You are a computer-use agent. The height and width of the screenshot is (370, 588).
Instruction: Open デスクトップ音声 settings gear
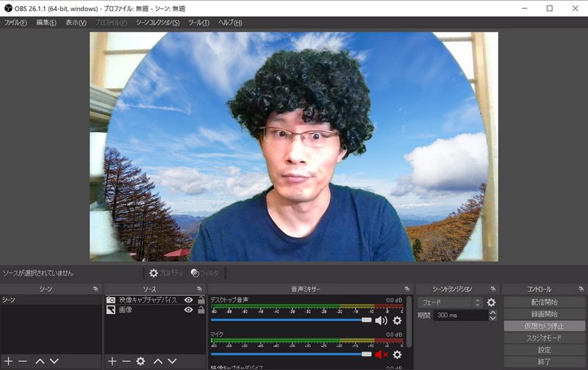pyautogui.click(x=397, y=320)
